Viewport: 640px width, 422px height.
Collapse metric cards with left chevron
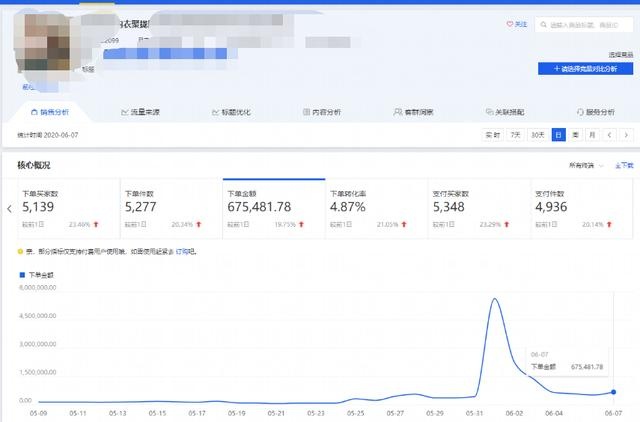[x=9, y=209]
